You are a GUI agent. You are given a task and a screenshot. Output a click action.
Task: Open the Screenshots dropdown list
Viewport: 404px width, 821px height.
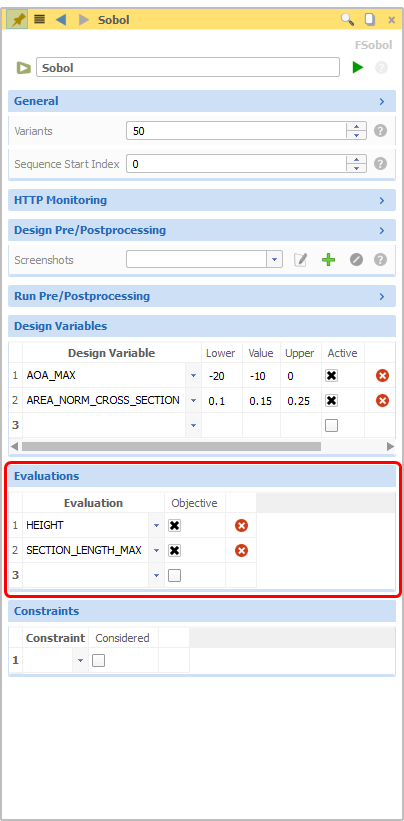point(274,259)
